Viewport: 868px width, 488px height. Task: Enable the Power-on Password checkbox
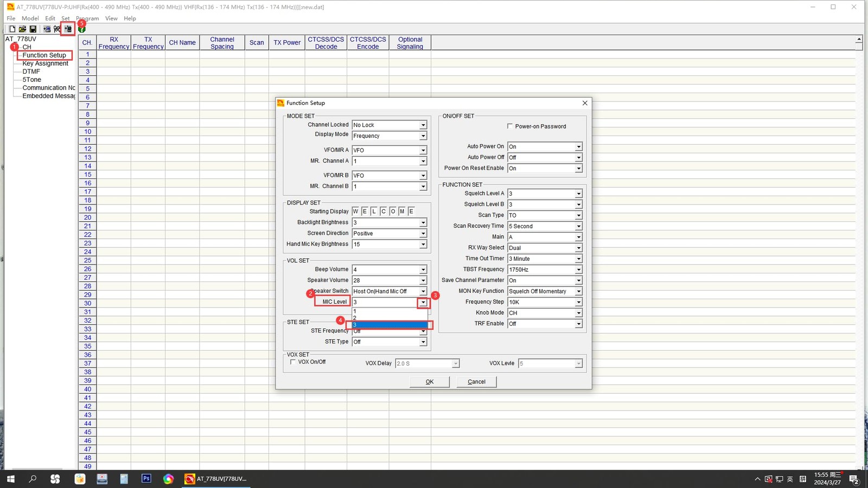[510, 126]
